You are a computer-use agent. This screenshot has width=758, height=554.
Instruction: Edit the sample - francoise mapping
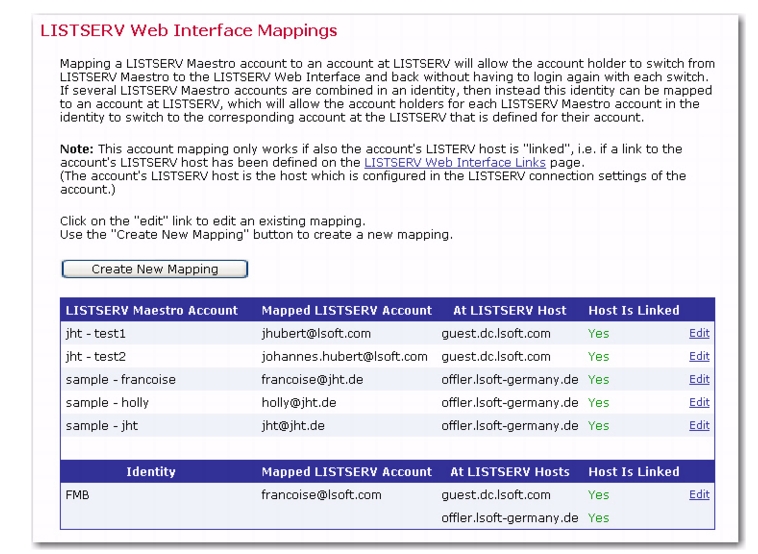tap(699, 379)
